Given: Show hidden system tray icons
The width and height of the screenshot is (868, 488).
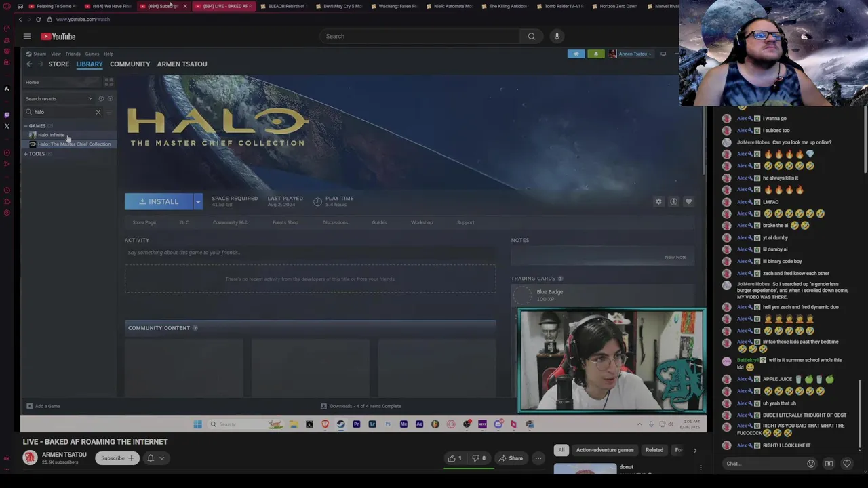Looking at the screenshot, I should tap(639, 424).
